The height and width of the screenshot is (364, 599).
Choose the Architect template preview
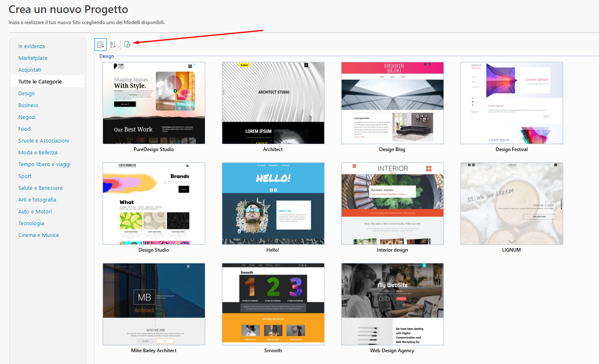click(x=273, y=103)
